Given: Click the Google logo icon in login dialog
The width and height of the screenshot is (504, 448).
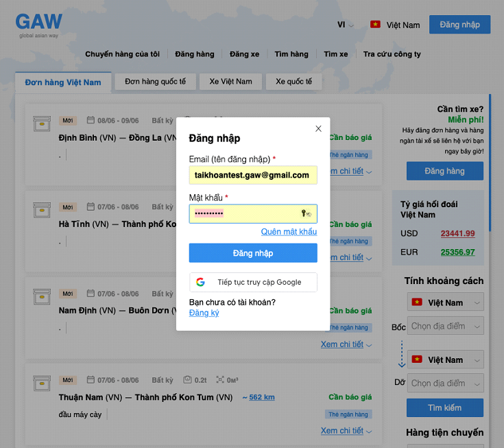Looking at the screenshot, I should tap(200, 282).
